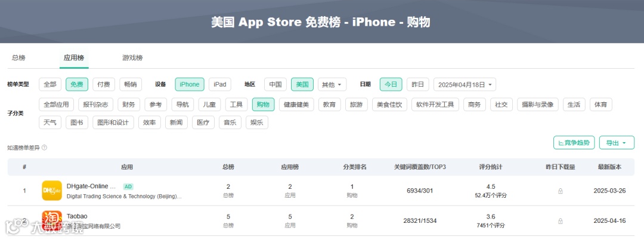Filter by 音乐 subcategory

click(230, 122)
